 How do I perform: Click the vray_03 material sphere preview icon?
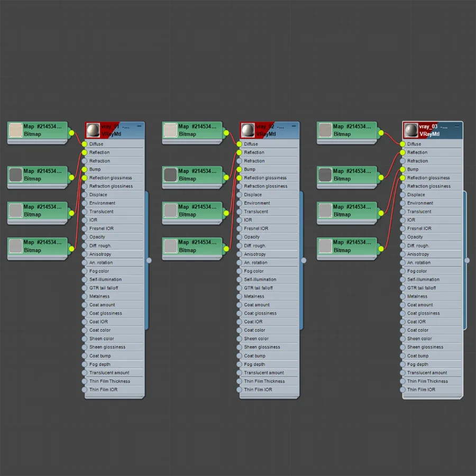pos(411,130)
